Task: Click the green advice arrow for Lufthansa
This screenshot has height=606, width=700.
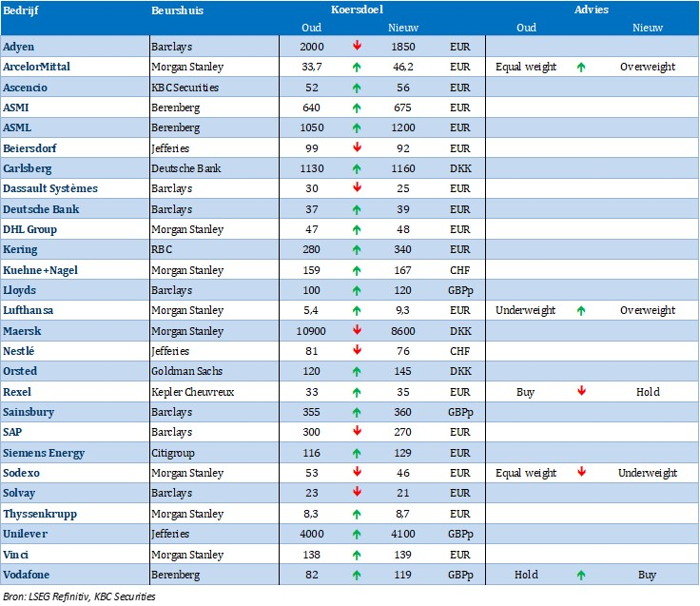Action: pos(580,310)
